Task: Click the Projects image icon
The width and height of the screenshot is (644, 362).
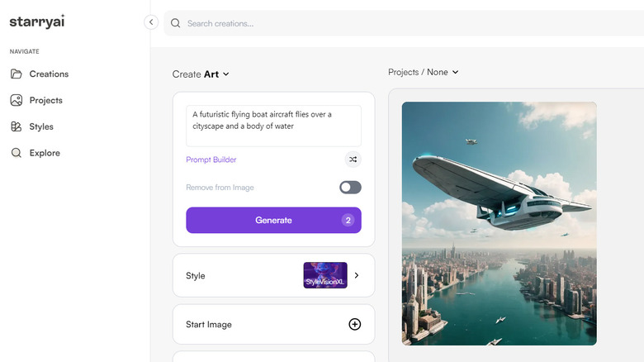Action: (16, 100)
